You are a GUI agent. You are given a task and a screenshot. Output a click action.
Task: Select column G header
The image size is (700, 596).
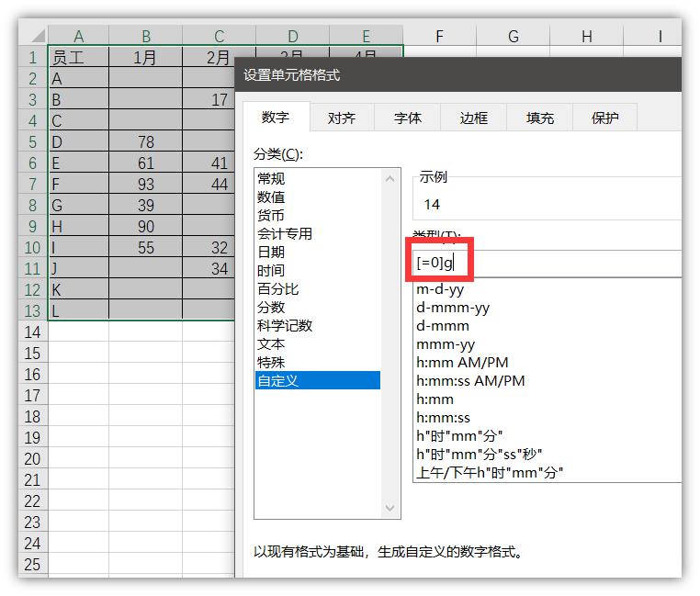point(514,36)
